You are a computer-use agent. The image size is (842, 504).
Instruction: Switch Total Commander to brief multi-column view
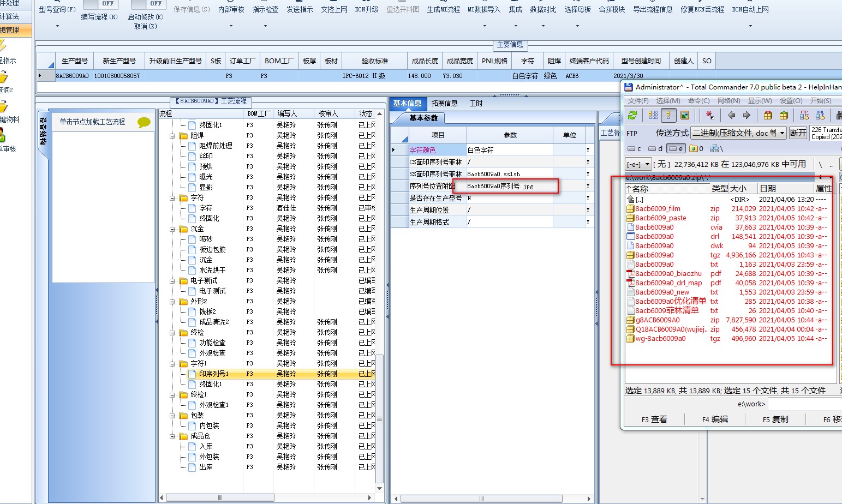pyautogui.click(x=653, y=115)
